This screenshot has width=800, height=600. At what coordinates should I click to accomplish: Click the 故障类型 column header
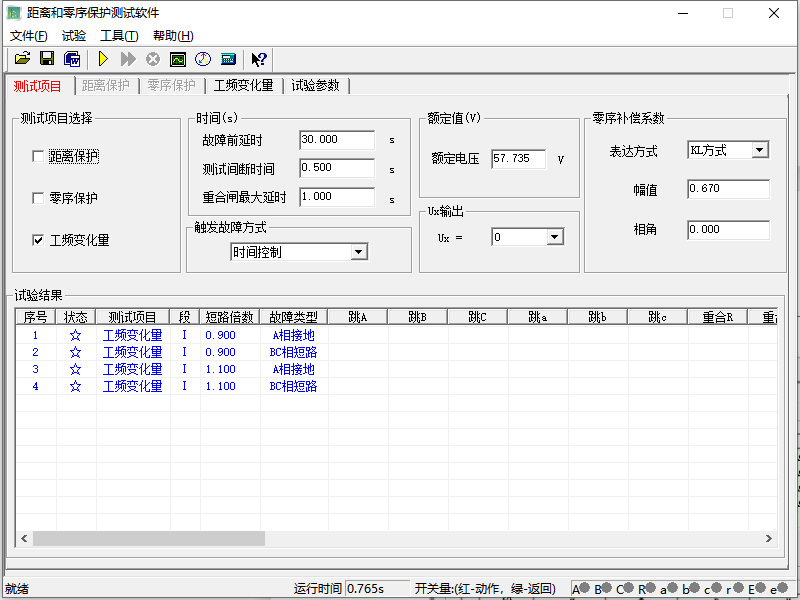293,317
